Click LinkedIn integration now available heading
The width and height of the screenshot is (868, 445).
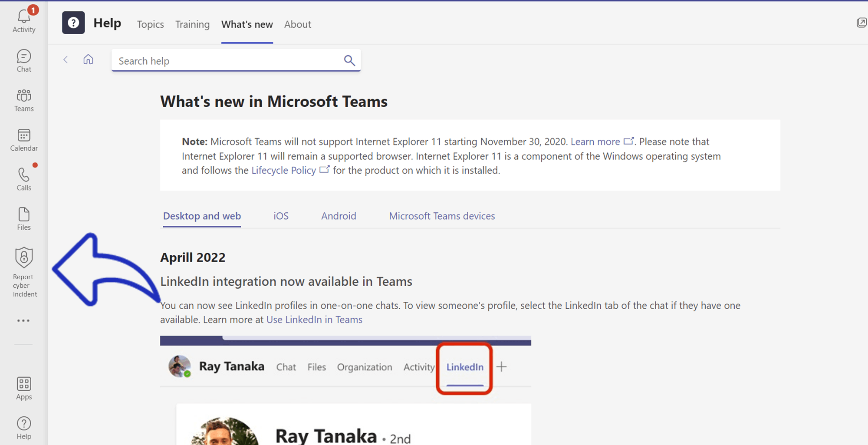pyautogui.click(x=286, y=281)
